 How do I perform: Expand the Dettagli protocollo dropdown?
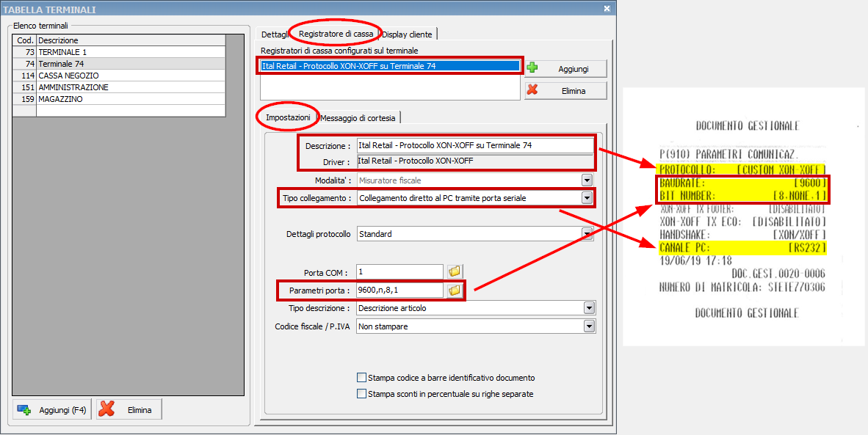click(586, 234)
